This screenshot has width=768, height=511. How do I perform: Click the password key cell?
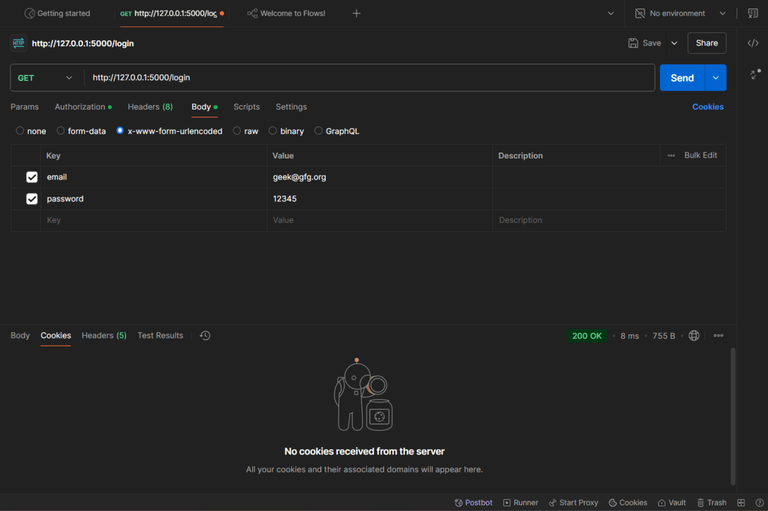pos(153,199)
